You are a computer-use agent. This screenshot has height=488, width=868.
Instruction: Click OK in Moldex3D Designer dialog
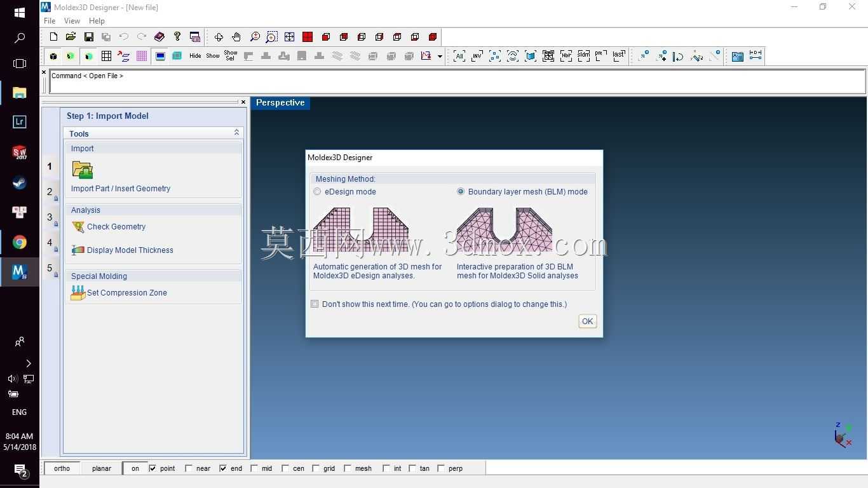pyautogui.click(x=587, y=322)
